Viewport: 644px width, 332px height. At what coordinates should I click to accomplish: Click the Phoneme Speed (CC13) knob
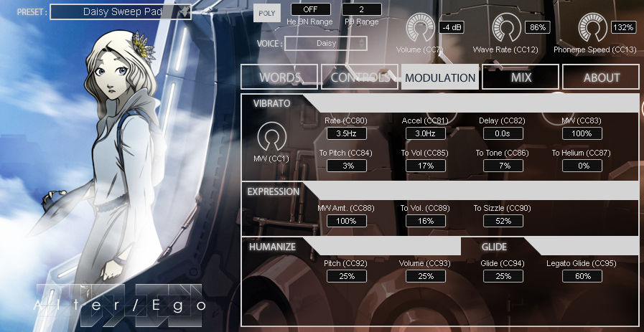tap(592, 27)
